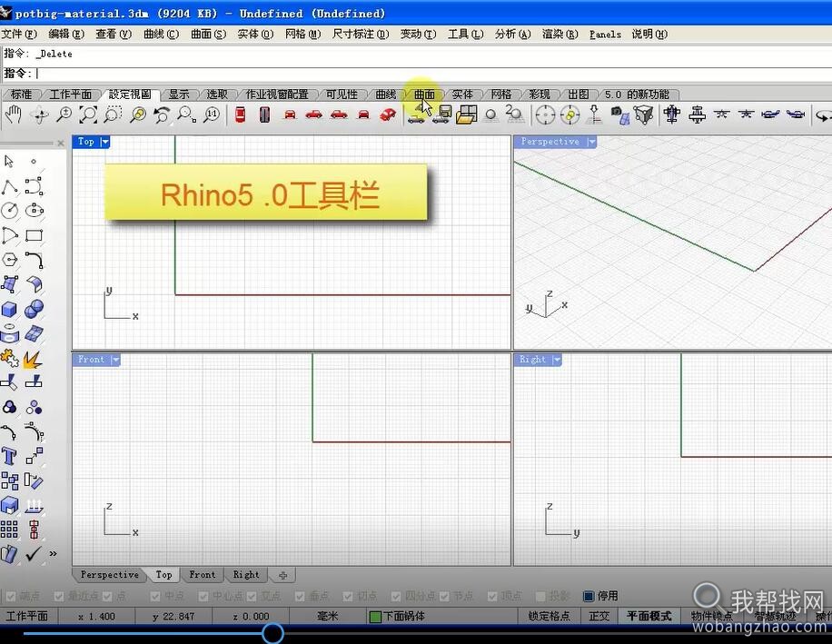Viewport: 832px width, 644px height.
Task: Click the Undo View Change icon
Action: pos(162,114)
